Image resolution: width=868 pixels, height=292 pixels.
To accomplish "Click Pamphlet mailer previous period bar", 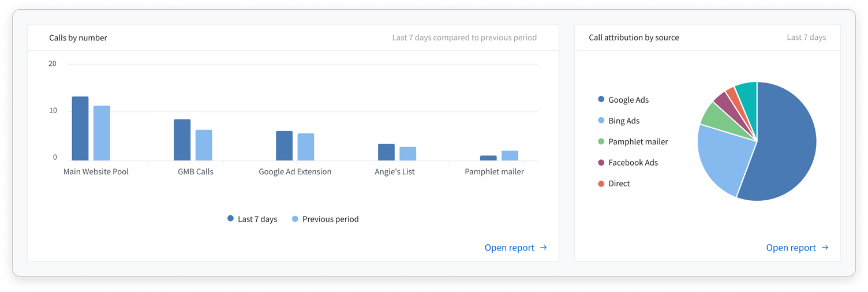I will [510, 156].
